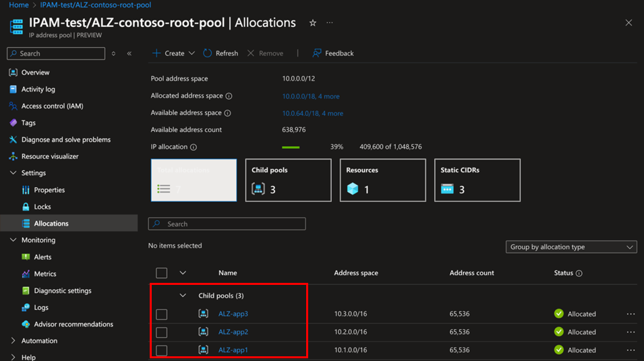Open the more options ellipsis beside title
644x361 pixels.
tap(329, 23)
